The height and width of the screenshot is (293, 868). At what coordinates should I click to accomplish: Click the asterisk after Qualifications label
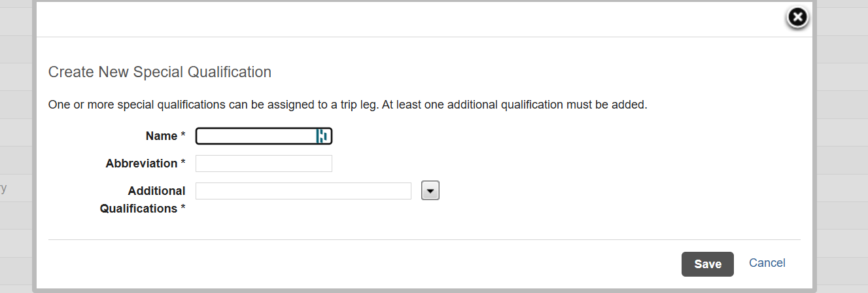tap(183, 208)
